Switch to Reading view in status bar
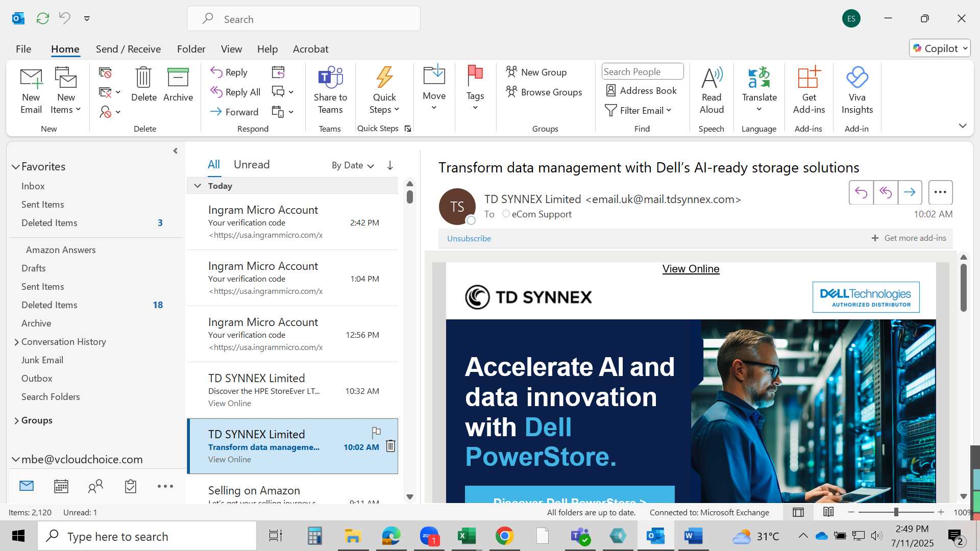Image resolution: width=980 pixels, height=551 pixels. tap(828, 512)
